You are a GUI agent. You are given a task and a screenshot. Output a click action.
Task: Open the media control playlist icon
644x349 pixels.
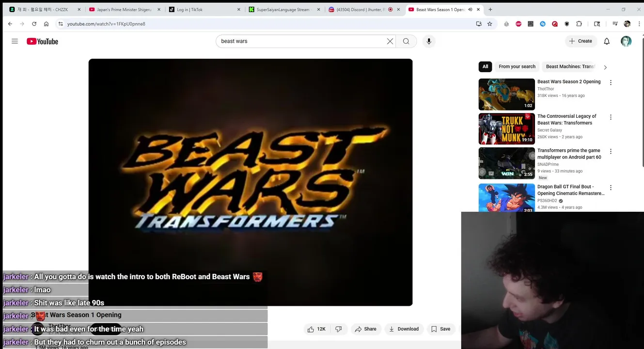tap(615, 24)
